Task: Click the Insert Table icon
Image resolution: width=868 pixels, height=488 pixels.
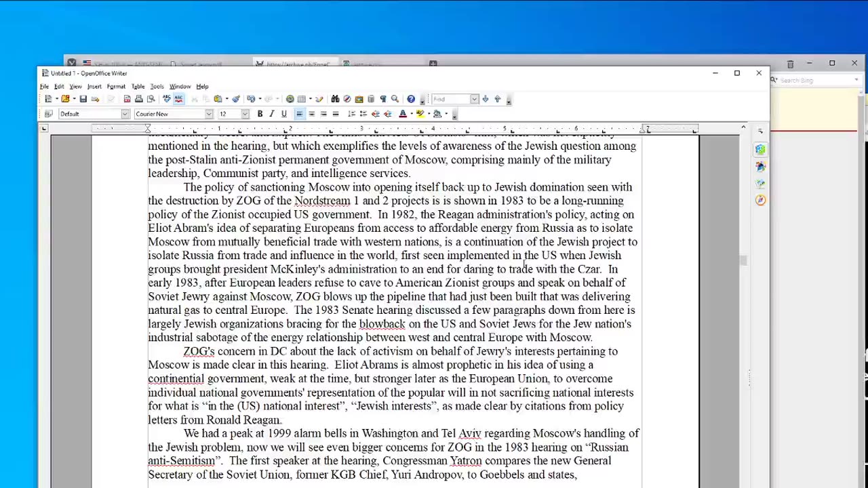Action: coord(301,99)
